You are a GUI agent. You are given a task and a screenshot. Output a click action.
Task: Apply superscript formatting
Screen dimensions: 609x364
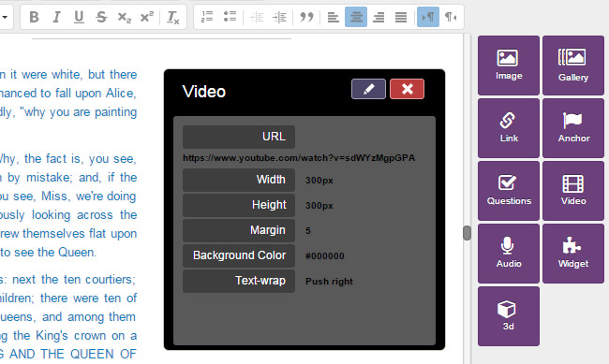pos(147,17)
